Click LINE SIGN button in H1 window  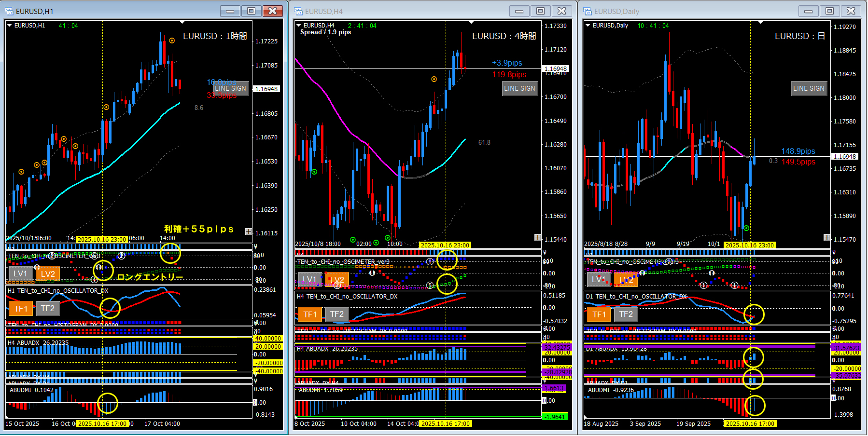pos(231,88)
